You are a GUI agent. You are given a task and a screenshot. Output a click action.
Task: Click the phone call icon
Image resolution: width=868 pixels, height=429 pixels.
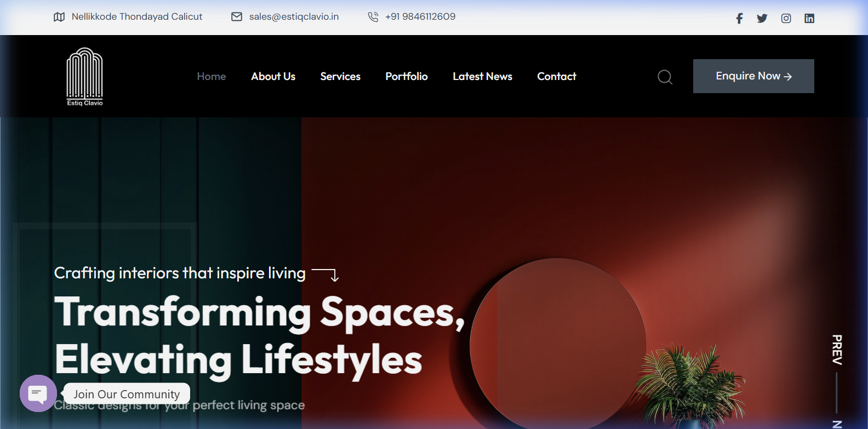coord(373,17)
